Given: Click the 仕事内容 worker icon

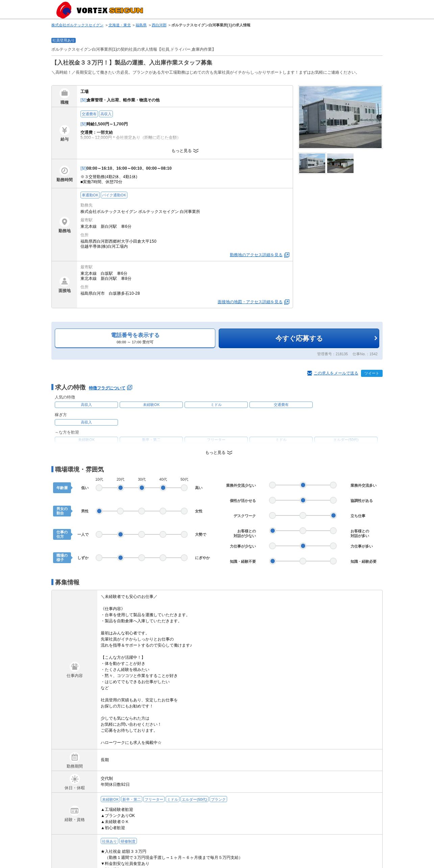Looking at the screenshot, I should point(74,667).
